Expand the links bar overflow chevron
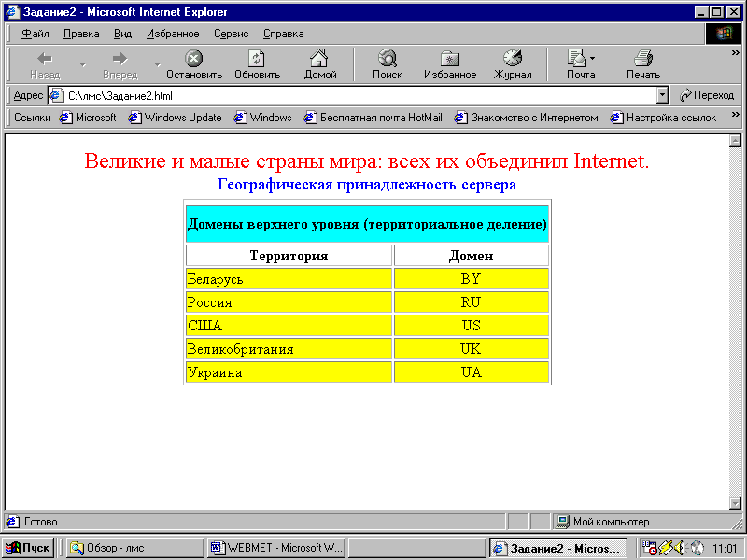747x560 pixels. click(x=736, y=114)
